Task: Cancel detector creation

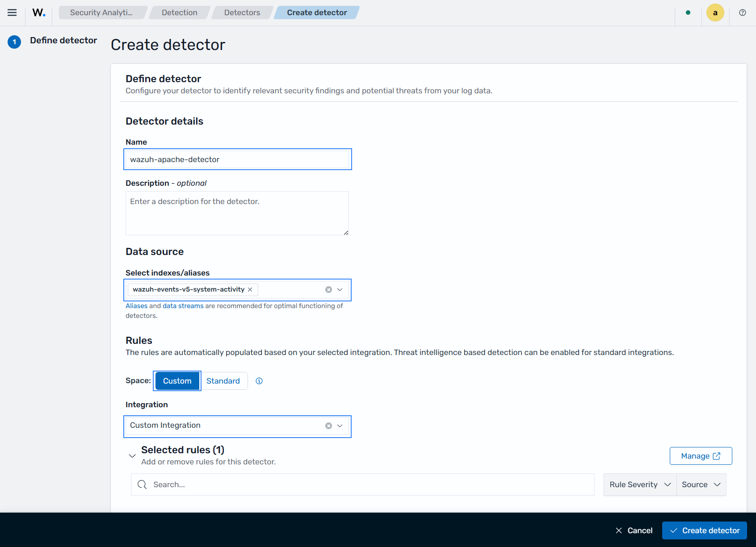Action: (634, 530)
